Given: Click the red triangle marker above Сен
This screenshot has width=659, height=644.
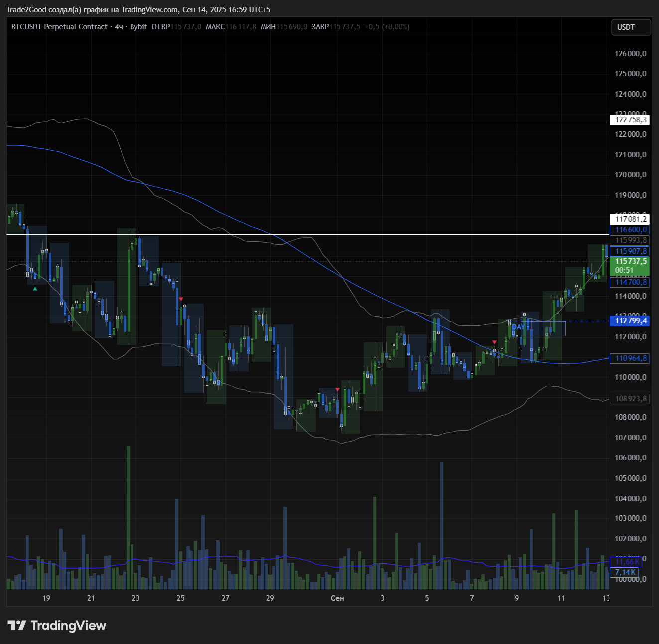Looking at the screenshot, I should (338, 389).
